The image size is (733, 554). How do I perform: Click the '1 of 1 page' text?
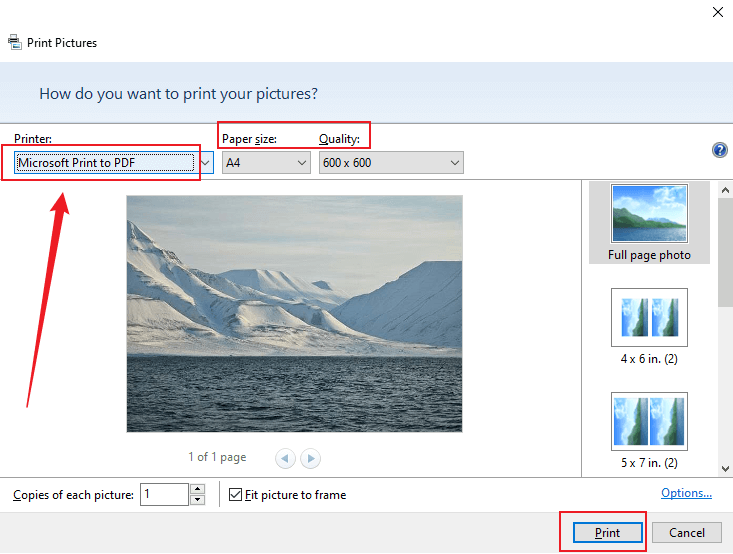217,457
